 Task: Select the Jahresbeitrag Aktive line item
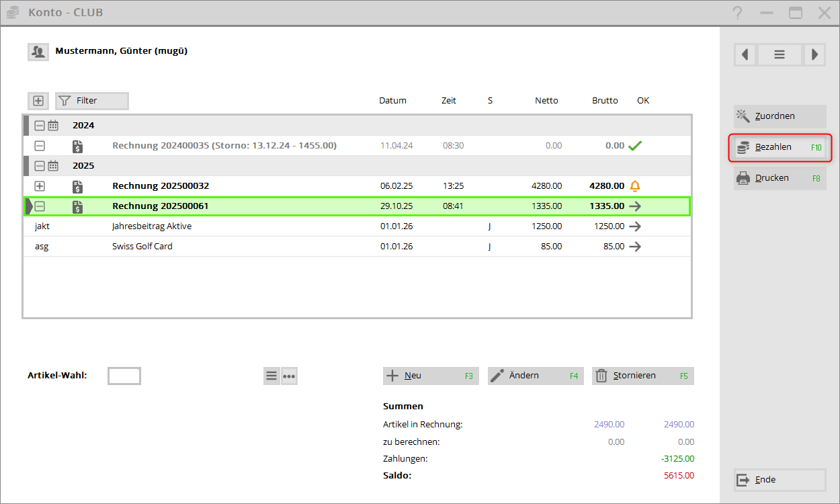[151, 226]
